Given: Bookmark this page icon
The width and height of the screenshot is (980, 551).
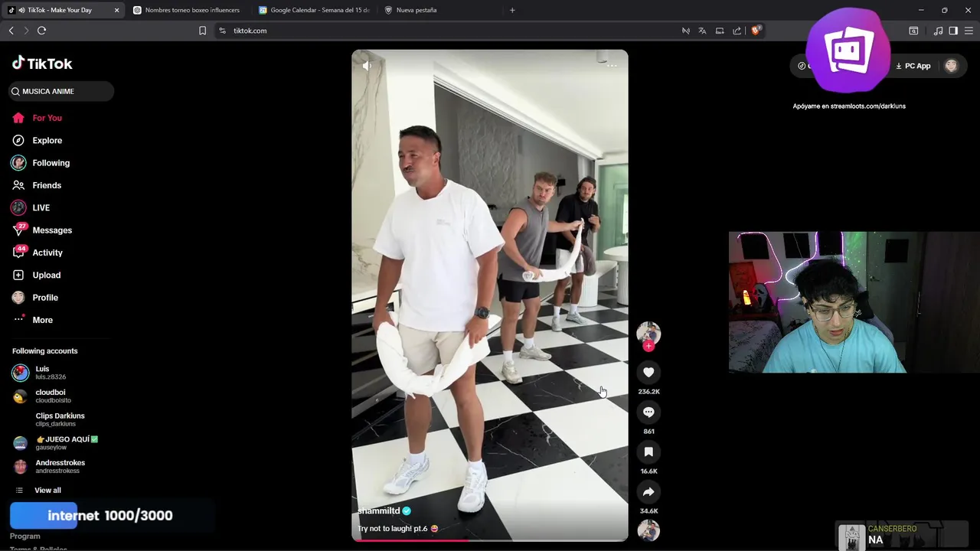Looking at the screenshot, I should click(202, 31).
